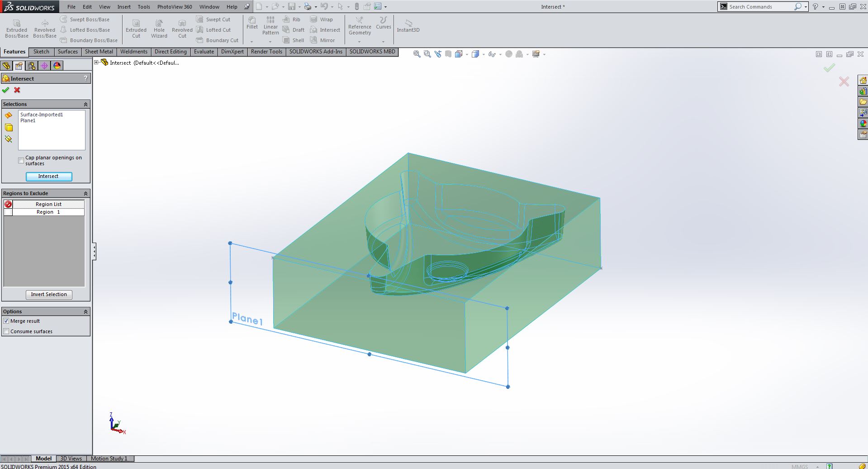Cancel Intersect with the red X icon
This screenshot has height=469, width=868.
tap(17, 90)
